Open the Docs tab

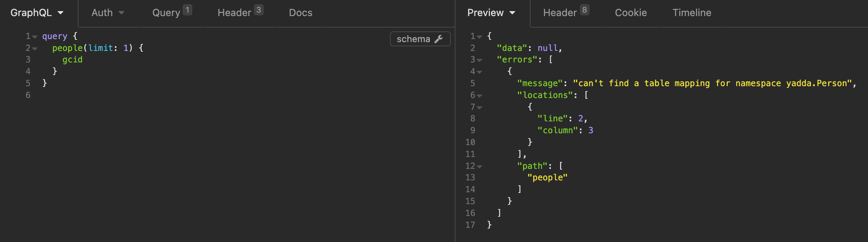click(x=300, y=13)
